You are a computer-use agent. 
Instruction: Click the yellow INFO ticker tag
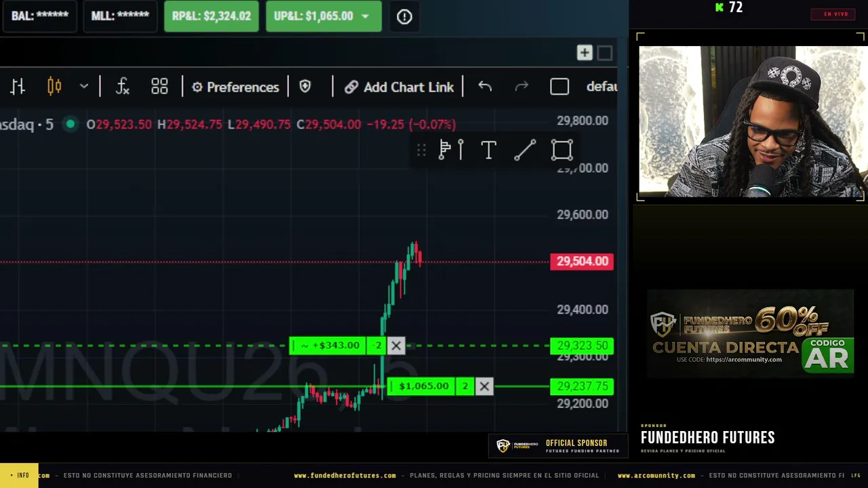(19, 476)
